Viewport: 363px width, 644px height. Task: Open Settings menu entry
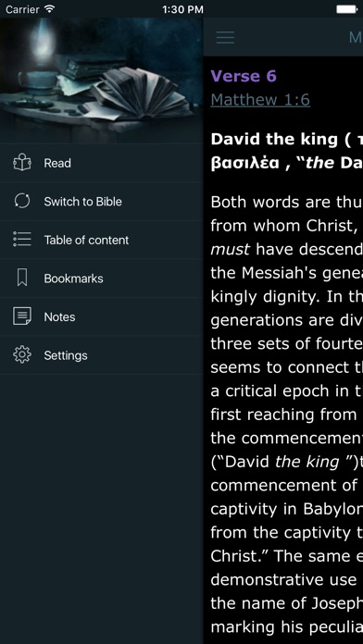pyautogui.click(x=102, y=355)
